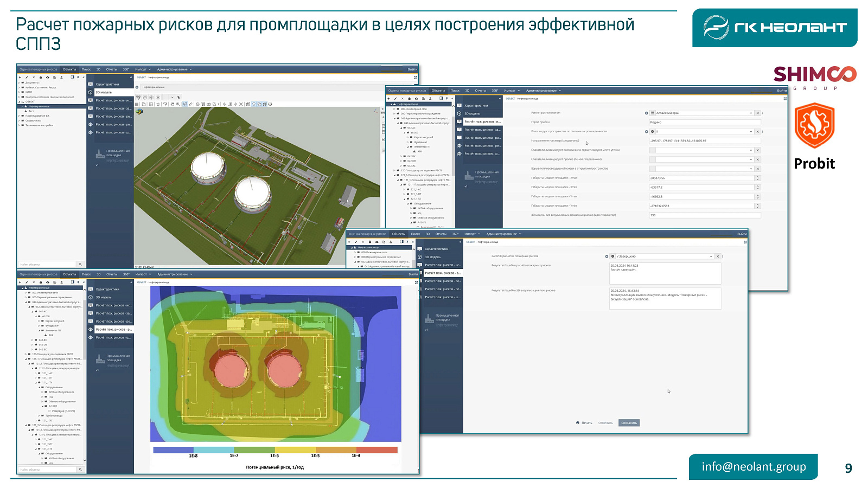Select the pan hand tool in 3D toolbar
Screen dimensions: 868x488
173,104
